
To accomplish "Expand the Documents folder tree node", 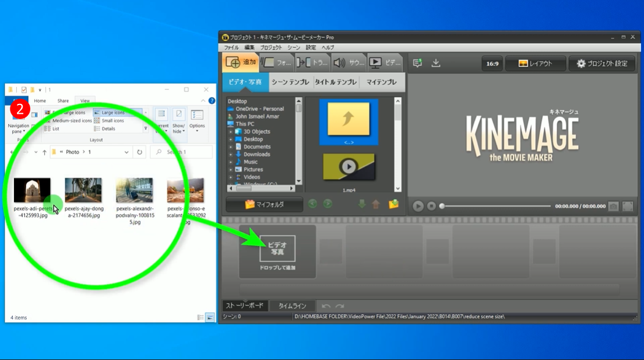I will [x=231, y=147].
